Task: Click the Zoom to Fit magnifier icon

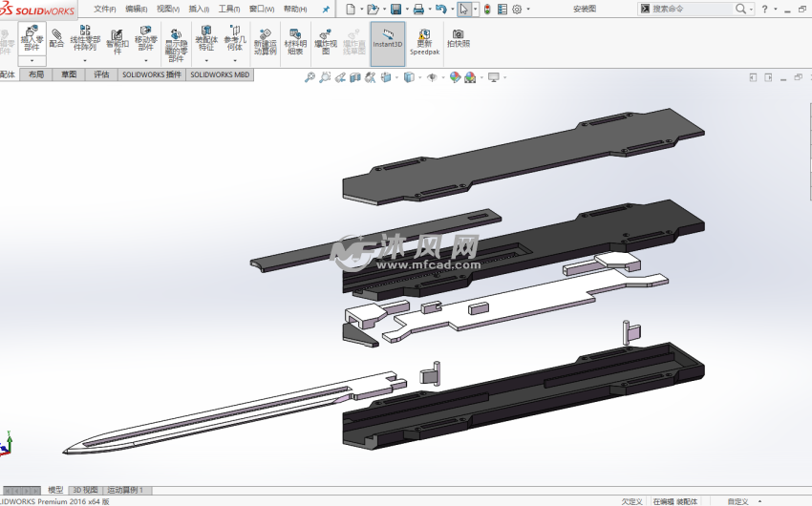Action: click(310, 77)
